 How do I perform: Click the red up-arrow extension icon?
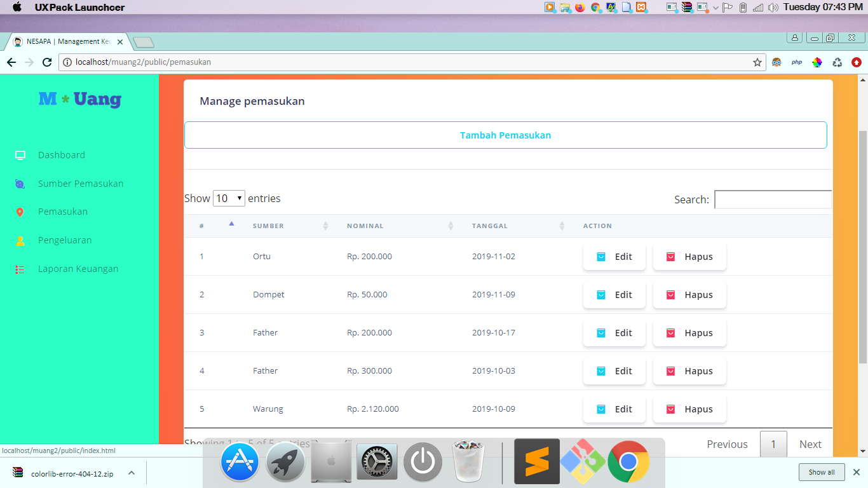pos(857,62)
